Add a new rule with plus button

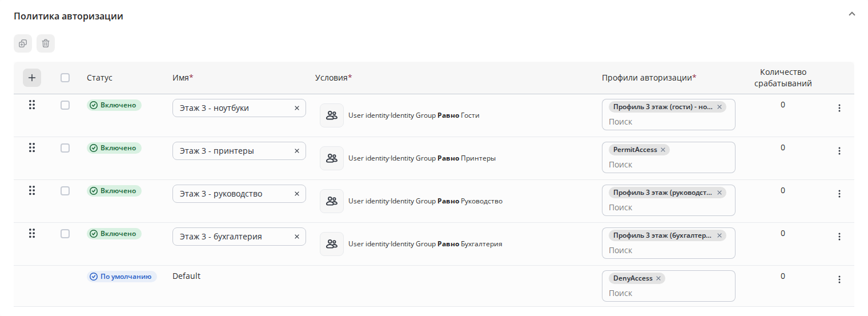click(32, 78)
